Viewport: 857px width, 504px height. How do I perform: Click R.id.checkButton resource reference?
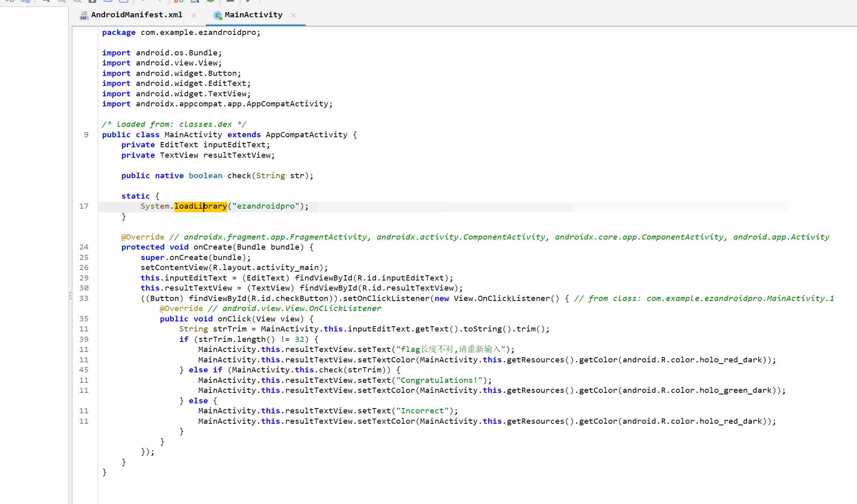[x=290, y=299]
